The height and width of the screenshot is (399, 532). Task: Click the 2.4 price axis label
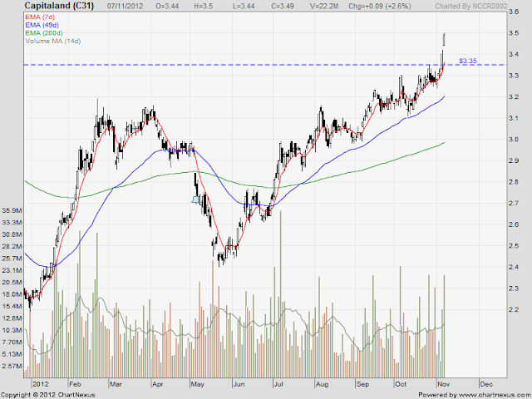click(514, 268)
